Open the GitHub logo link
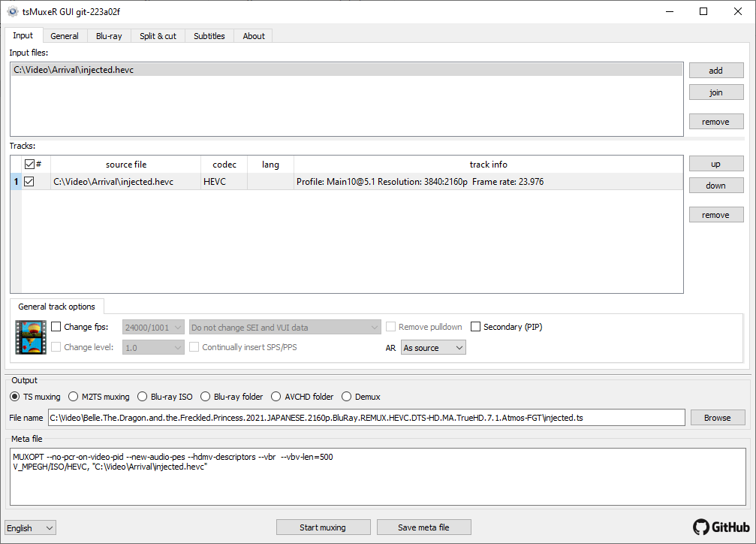The height and width of the screenshot is (544, 756). pyautogui.click(x=721, y=527)
